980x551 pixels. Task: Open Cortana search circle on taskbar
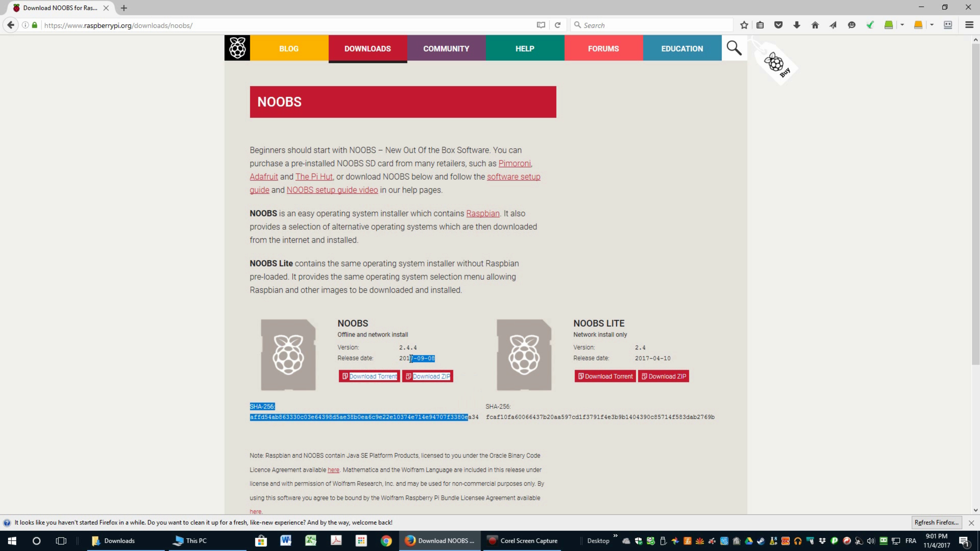tap(36, 541)
